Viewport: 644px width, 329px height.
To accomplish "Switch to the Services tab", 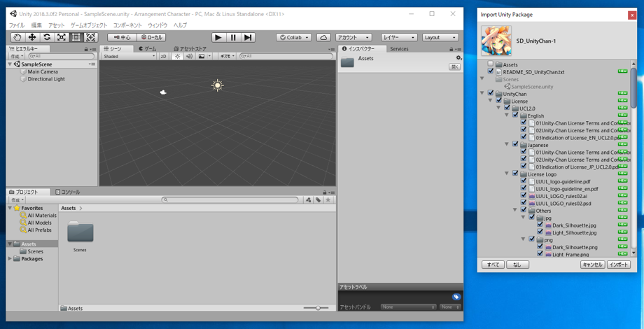I will (399, 48).
